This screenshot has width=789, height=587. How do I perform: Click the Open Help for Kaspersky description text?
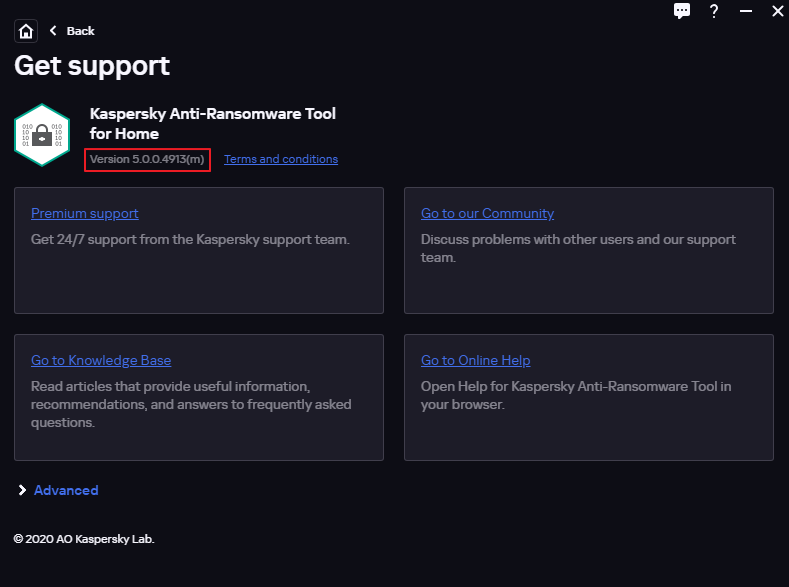(576, 395)
